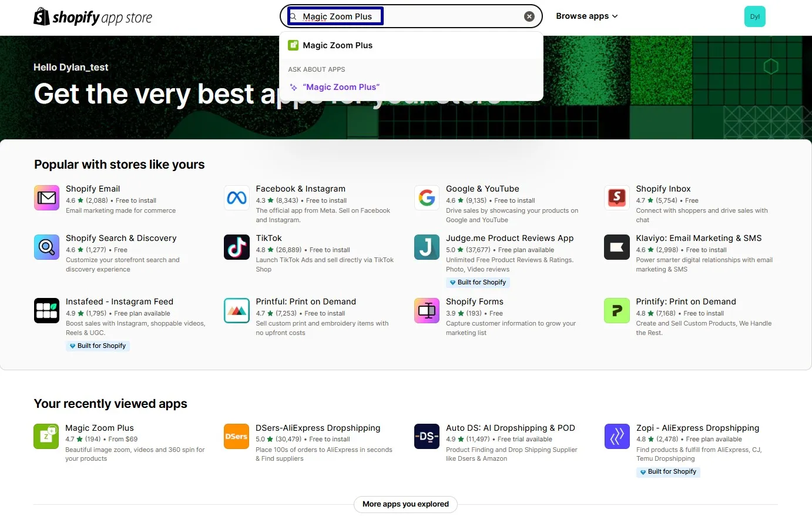812x516 pixels.
Task: Click the Printify app icon
Action: pos(617,310)
